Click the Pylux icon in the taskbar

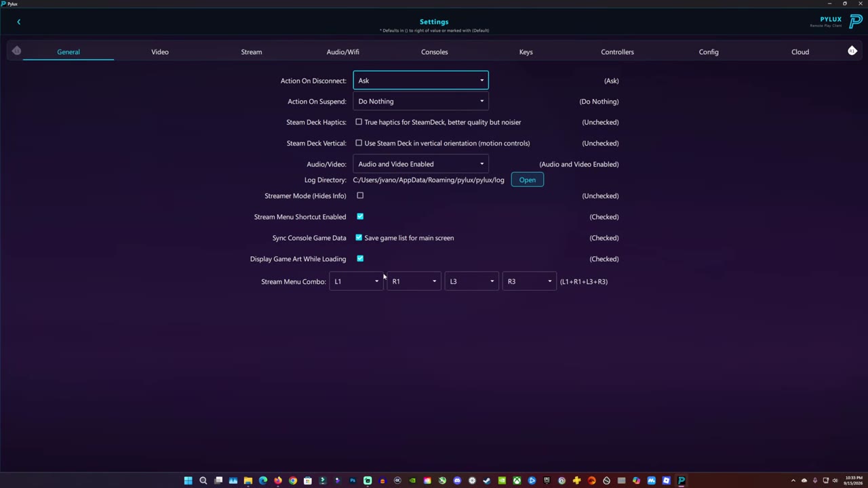point(682,481)
